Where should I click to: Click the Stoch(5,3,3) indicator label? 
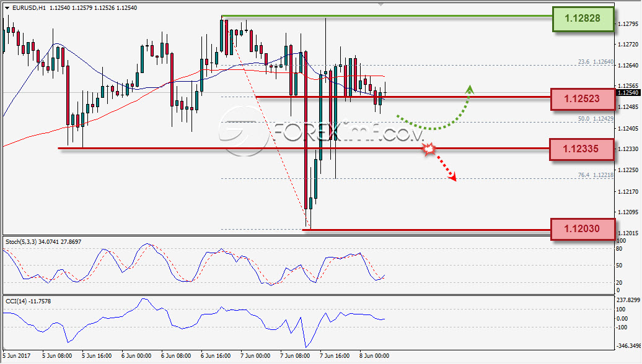(x=43, y=241)
